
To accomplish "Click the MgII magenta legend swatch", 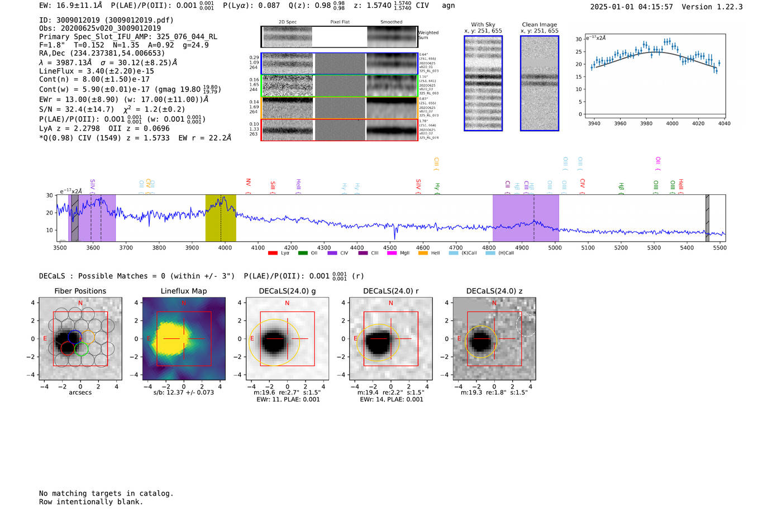I will 392,253.
